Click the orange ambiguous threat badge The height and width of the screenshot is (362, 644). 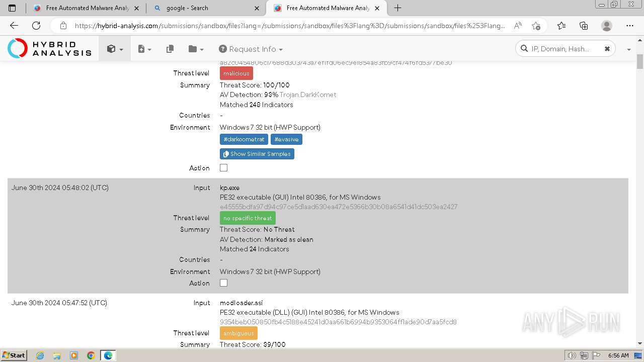coord(238,333)
